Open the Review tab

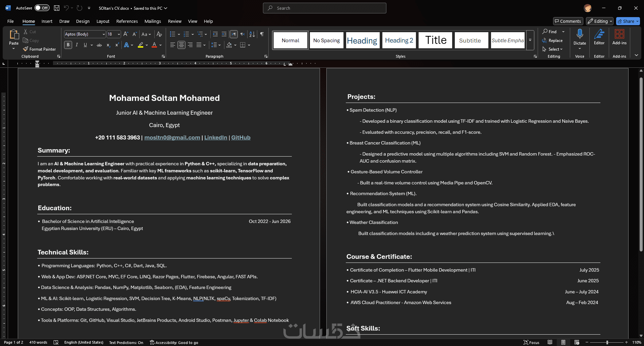pos(174,21)
